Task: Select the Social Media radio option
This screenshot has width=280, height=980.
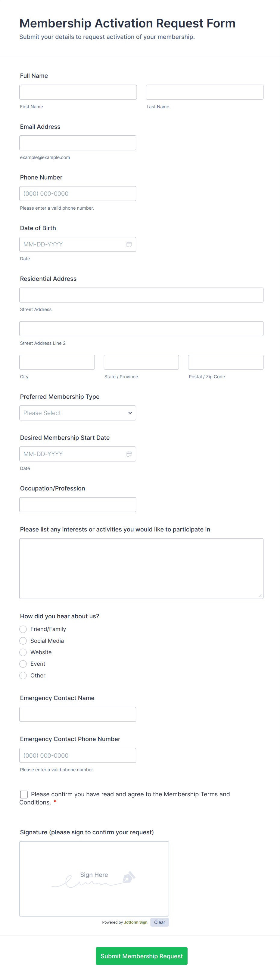Action: click(x=23, y=641)
